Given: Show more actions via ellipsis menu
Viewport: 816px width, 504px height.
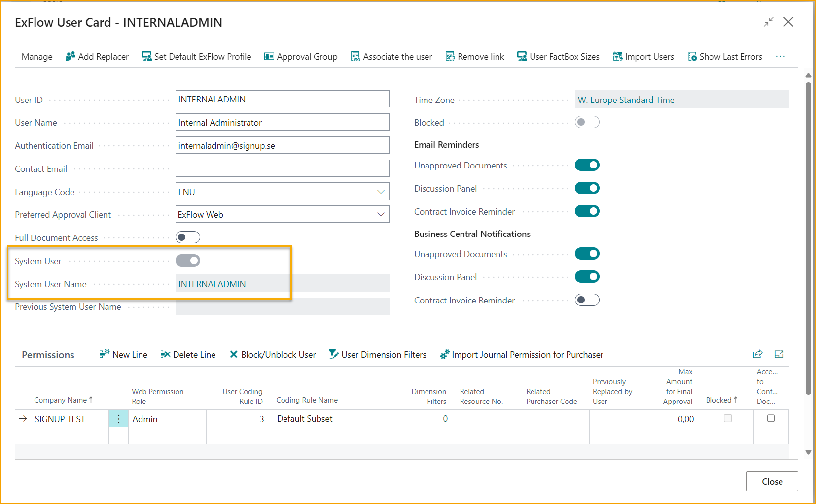Looking at the screenshot, I should pos(780,57).
